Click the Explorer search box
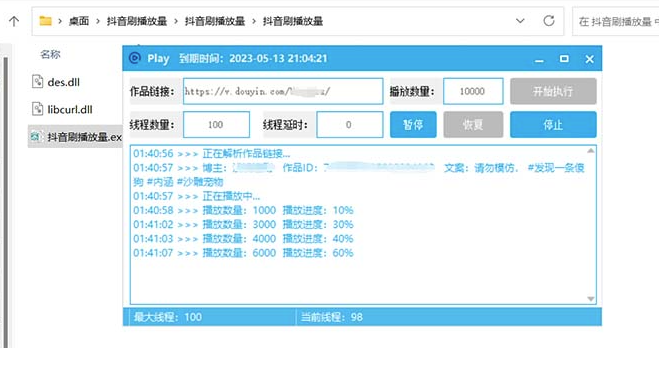 pyautogui.click(x=617, y=21)
